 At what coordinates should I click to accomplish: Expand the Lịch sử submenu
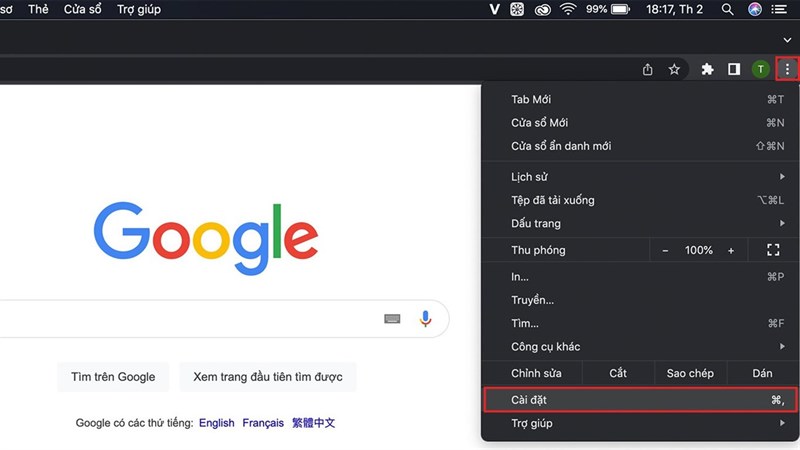[x=640, y=177]
